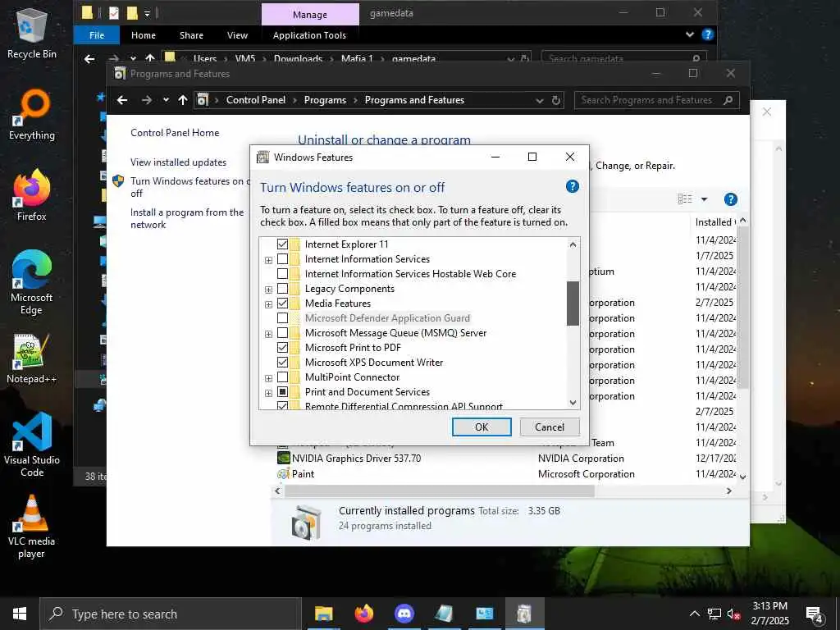Click the network tray icon
This screenshot has width=840, height=630.
point(714,614)
